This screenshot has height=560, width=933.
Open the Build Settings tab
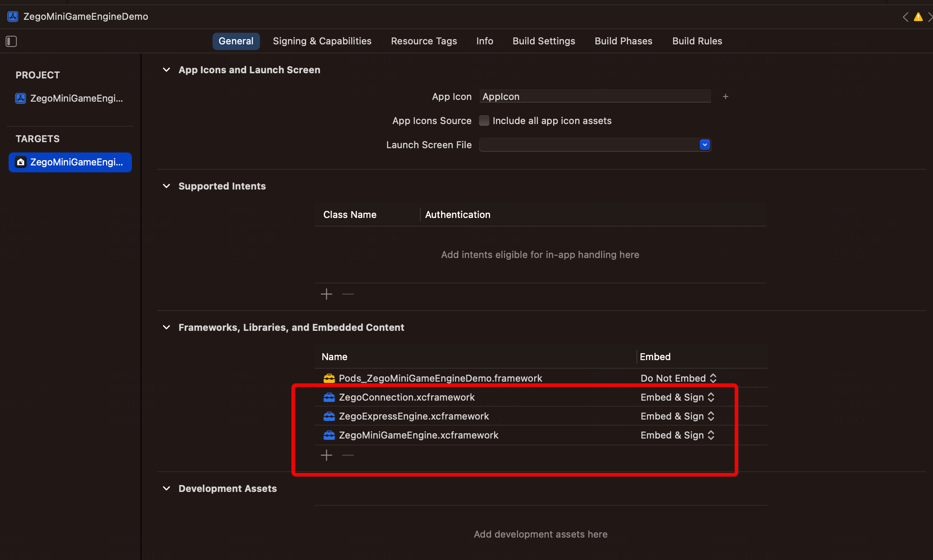(544, 41)
